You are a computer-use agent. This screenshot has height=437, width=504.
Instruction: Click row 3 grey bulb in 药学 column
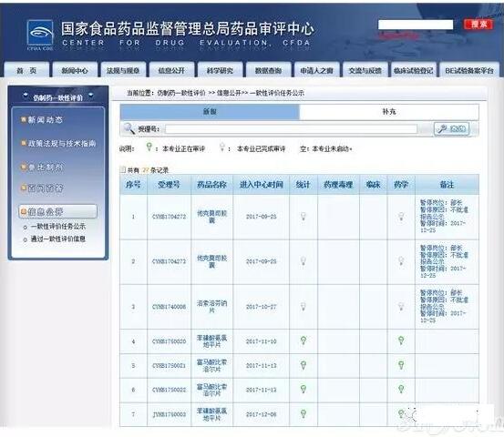point(401,306)
